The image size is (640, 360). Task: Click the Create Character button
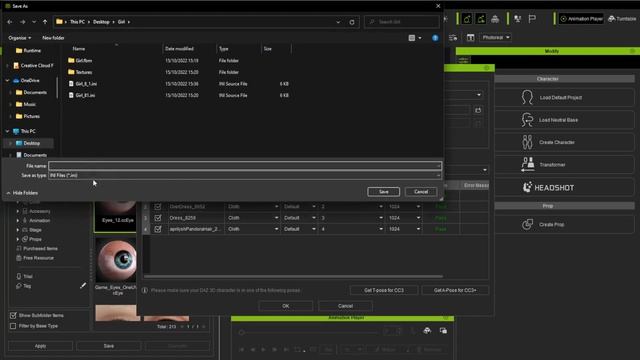tap(564, 142)
